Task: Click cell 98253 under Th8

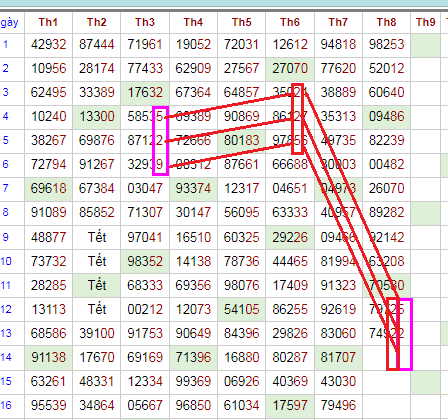Action: click(387, 44)
